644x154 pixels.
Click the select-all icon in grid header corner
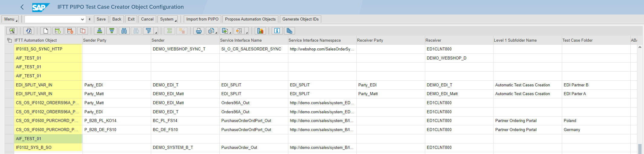(x=9, y=40)
